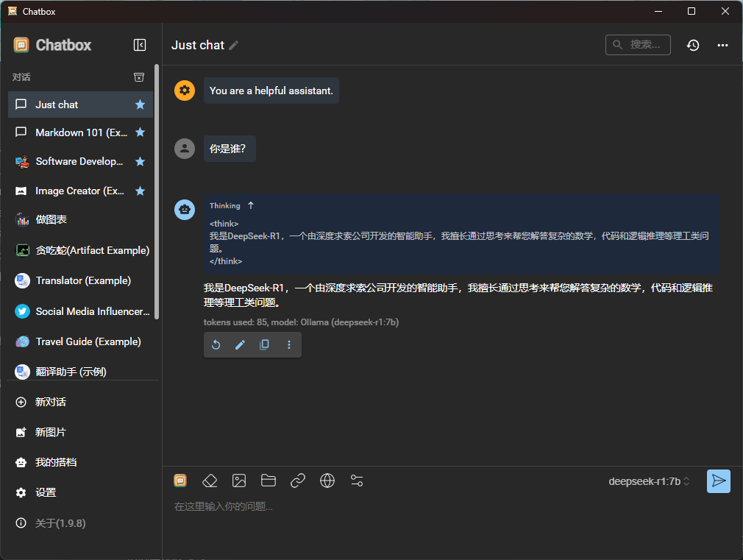The width and height of the screenshot is (743, 560).
Task: Click the 我的搭档 robot icon
Action: [x=21, y=462]
